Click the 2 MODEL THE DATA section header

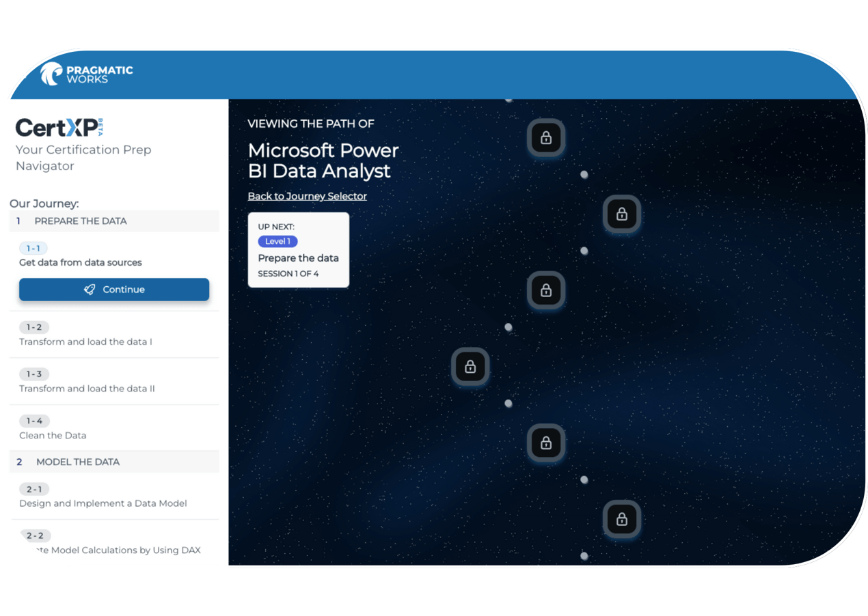[114, 462]
